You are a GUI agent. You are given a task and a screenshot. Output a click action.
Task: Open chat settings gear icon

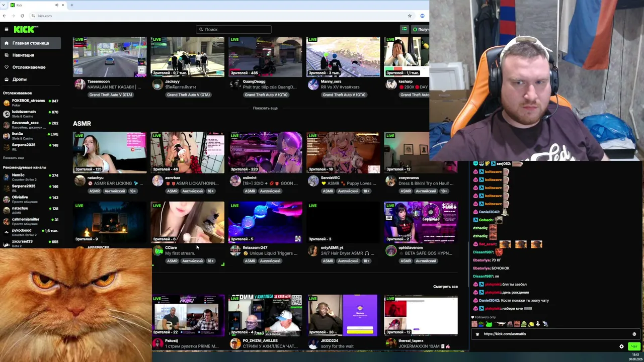621,346
